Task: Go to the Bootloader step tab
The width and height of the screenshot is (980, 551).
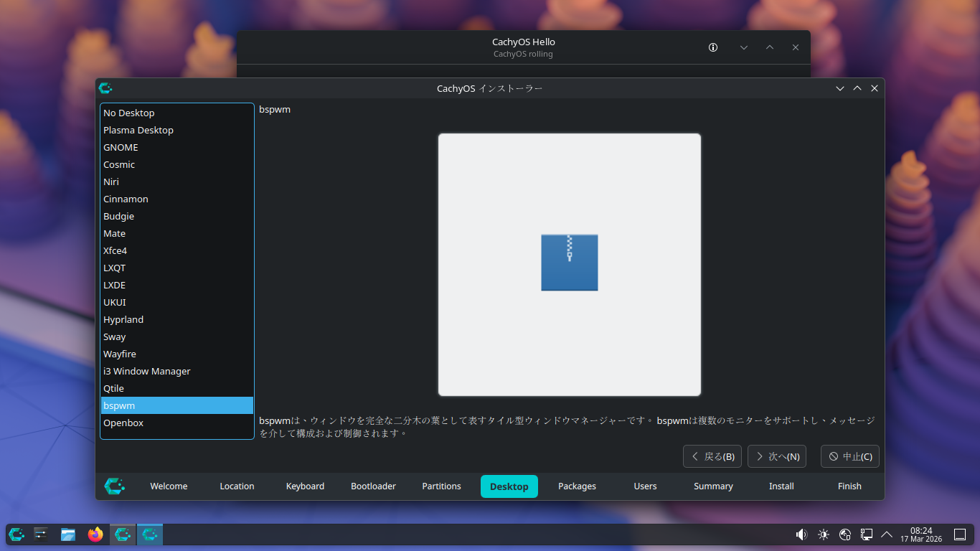Action: coord(373,486)
